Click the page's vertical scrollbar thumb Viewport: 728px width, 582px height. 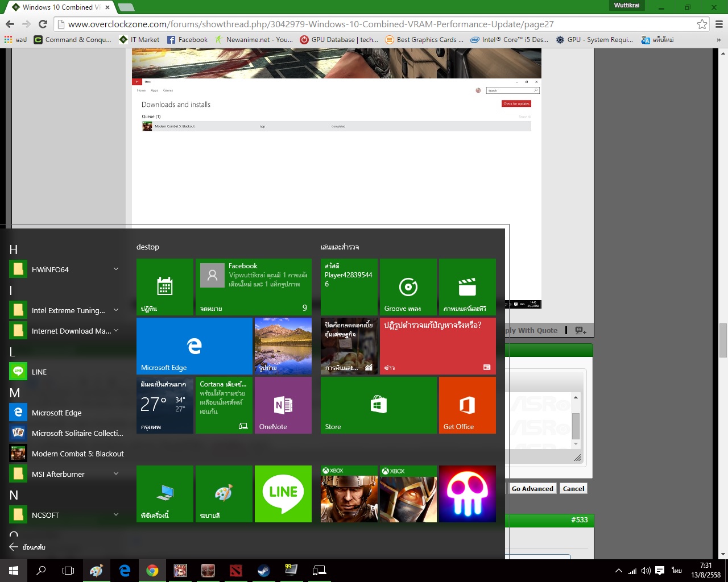point(723,340)
